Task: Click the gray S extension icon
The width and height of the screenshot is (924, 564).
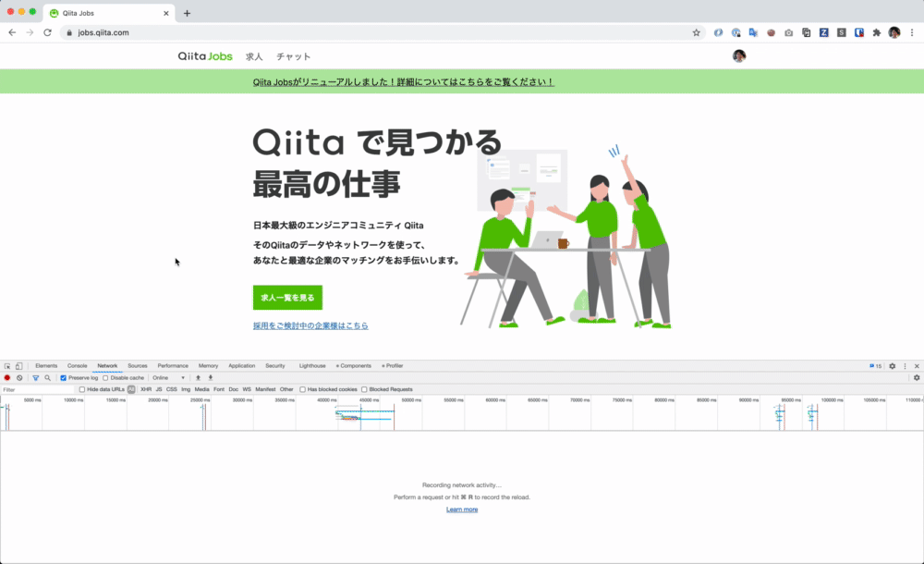Action: click(842, 32)
